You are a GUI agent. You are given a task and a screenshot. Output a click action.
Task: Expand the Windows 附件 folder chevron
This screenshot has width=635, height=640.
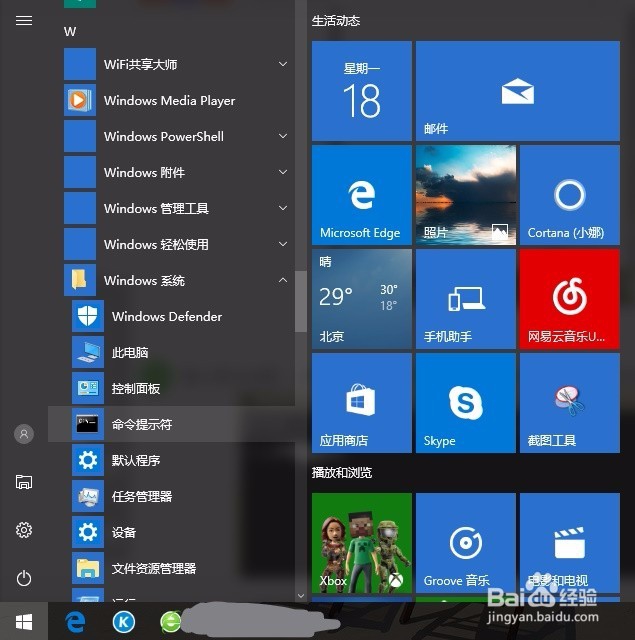(x=283, y=172)
